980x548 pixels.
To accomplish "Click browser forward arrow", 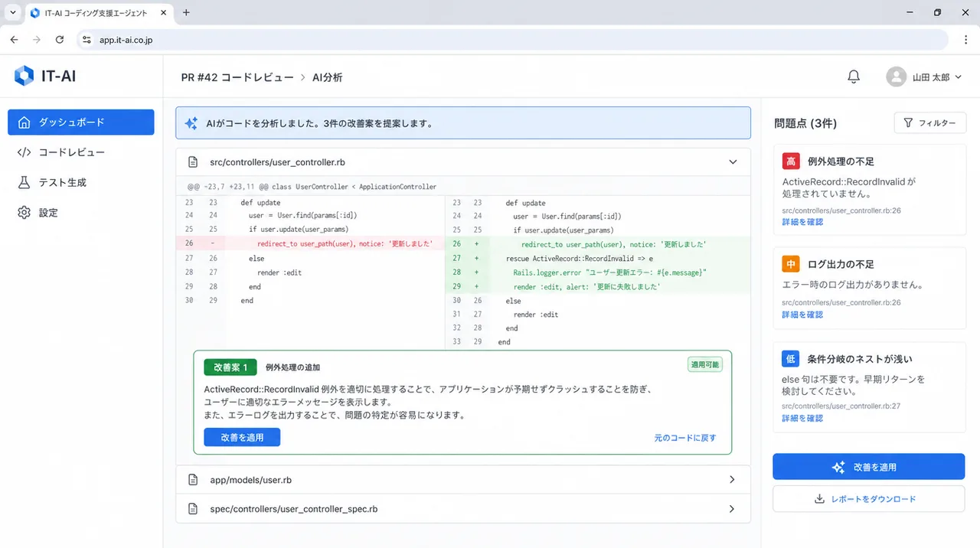I will point(37,40).
